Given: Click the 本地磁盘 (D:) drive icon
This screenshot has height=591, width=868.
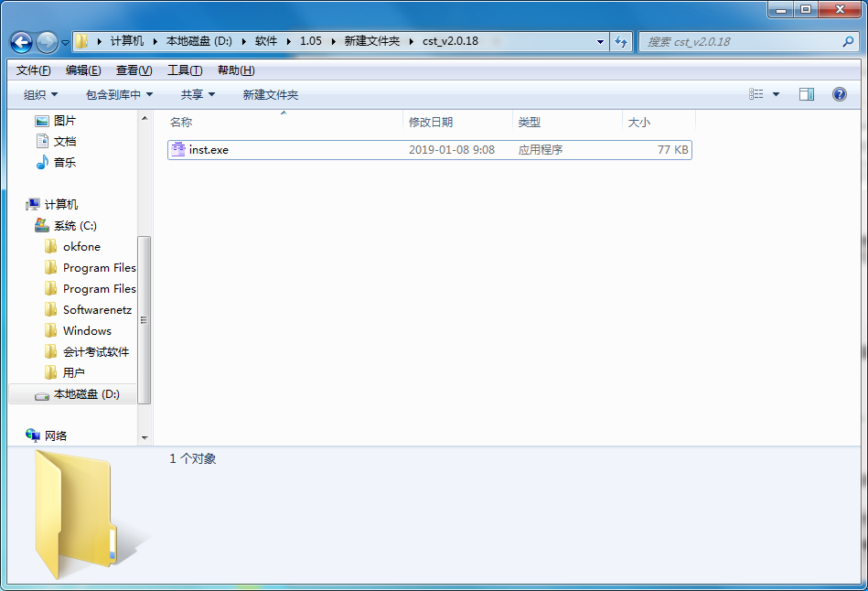Looking at the screenshot, I should pos(42,395).
